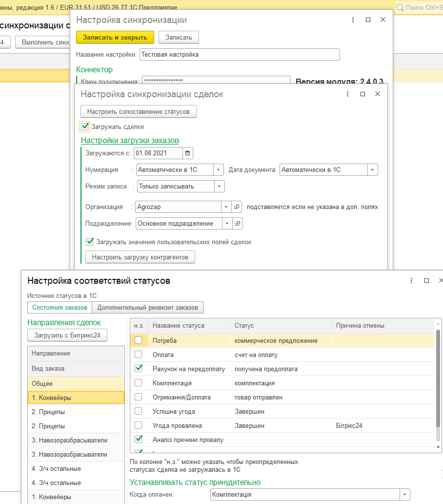
Task: Toggle Загружать значения пользовательских полей сделок checkbox
Action: pos(90,242)
